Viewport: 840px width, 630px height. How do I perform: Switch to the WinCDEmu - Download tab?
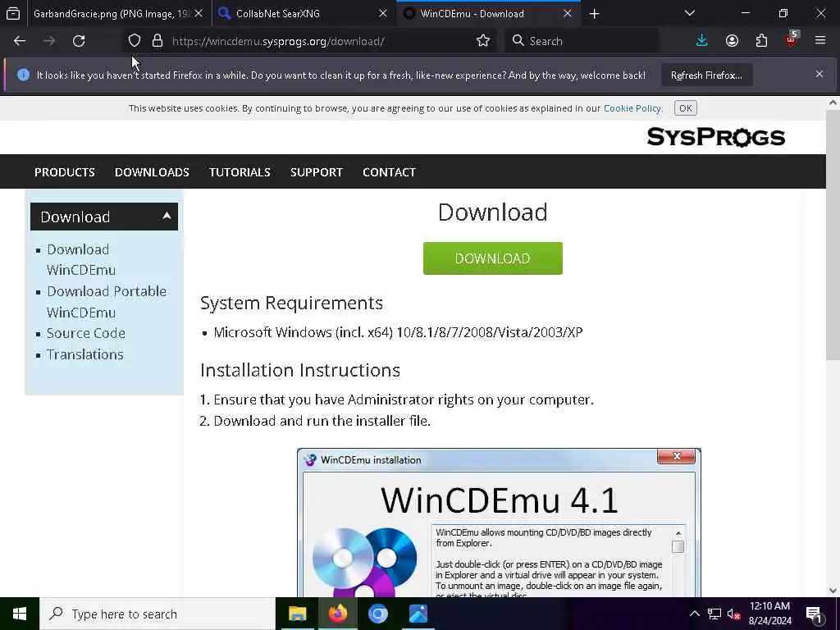tap(489, 14)
